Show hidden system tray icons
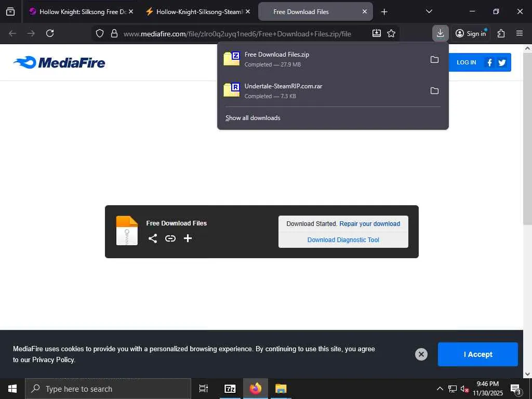The image size is (532, 399). 440,389
